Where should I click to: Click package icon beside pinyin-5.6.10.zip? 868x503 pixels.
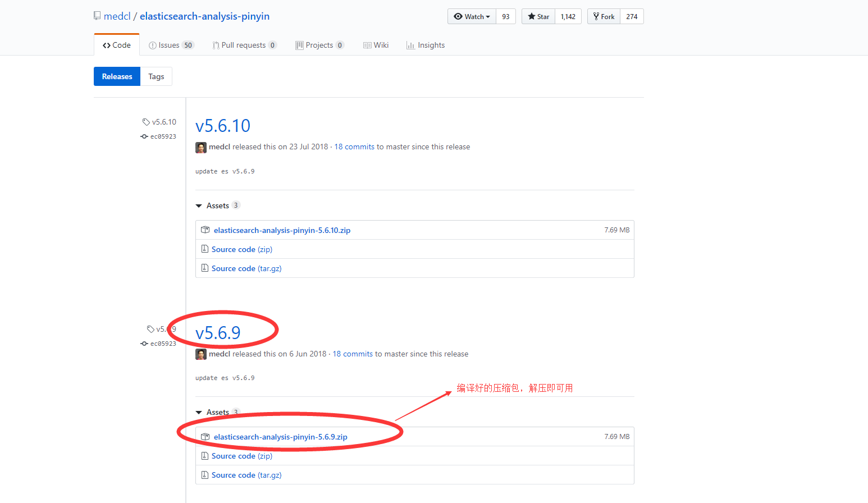pyautogui.click(x=205, y=230)
